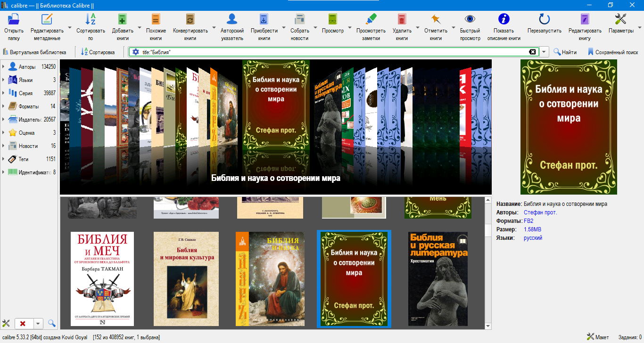Viewport: 644px width, 343px height.
Task: Select the Библия и русская литература cover in the grid
Action: click(438, 279)
